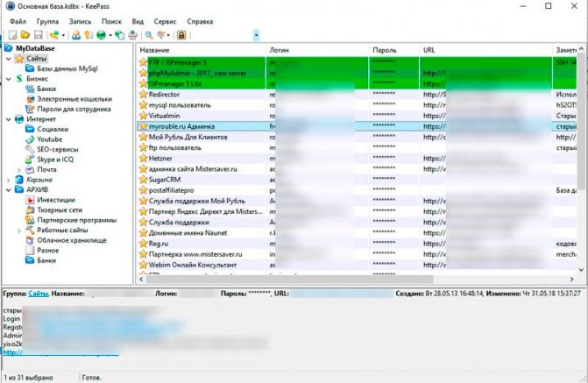The image size is (588, 383).
Task: Click the Find magnifier icon
Action: tap(149, 35)
